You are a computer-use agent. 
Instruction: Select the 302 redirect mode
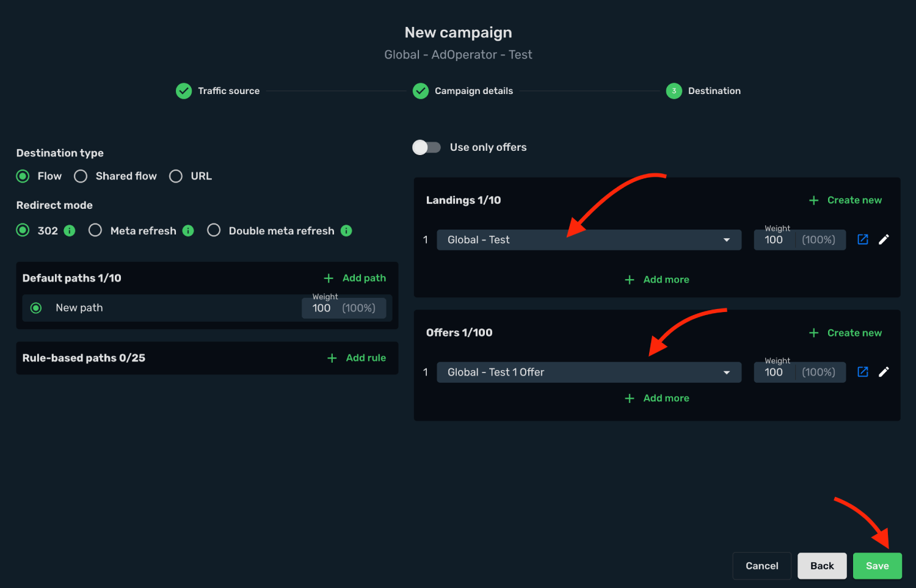click(23, 230)
